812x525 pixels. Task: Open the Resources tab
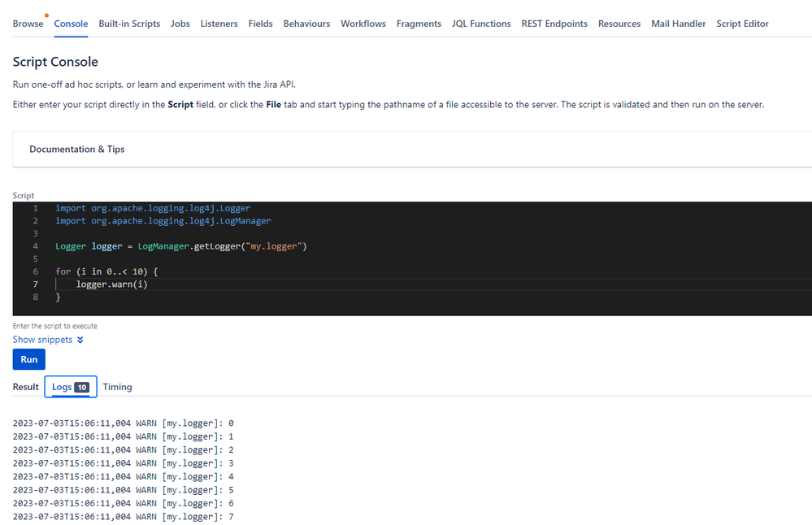coord(619,24)
